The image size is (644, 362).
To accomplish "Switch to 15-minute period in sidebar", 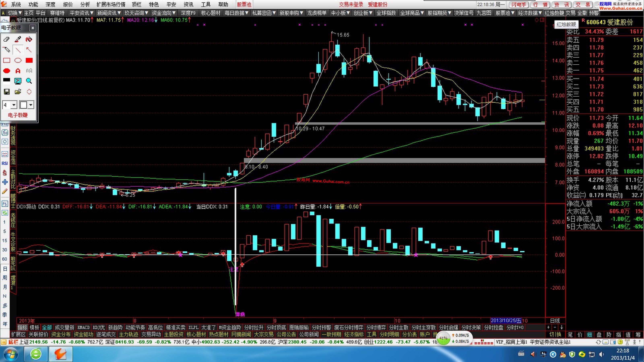I will 4,240.
